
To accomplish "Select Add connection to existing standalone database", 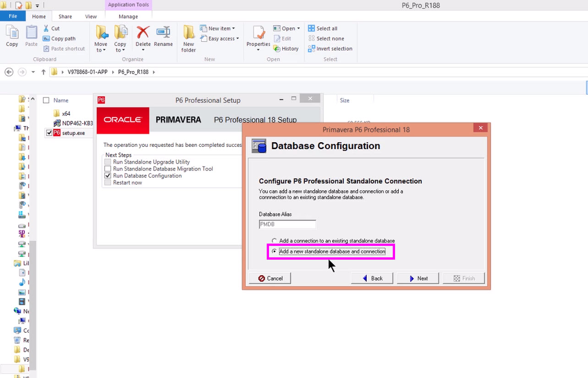I will click(x=275, y=241).
